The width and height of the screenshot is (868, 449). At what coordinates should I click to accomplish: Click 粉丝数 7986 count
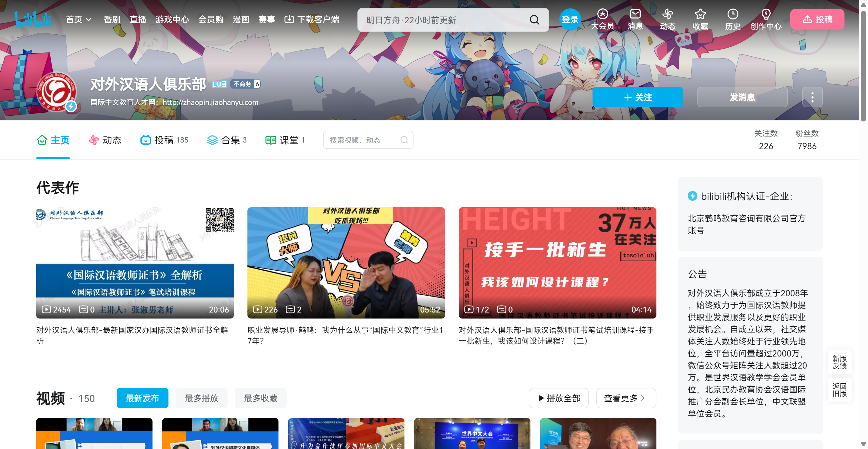click(807, 140)
